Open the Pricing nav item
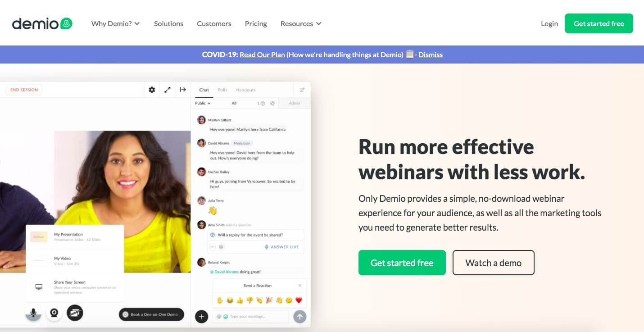The height and width of the screenshot is (332, 644). pyautogui.click(x=256, y=23)
